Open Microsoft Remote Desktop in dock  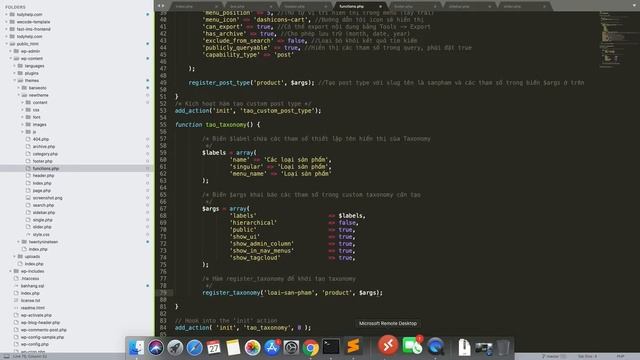click(388, 345)
